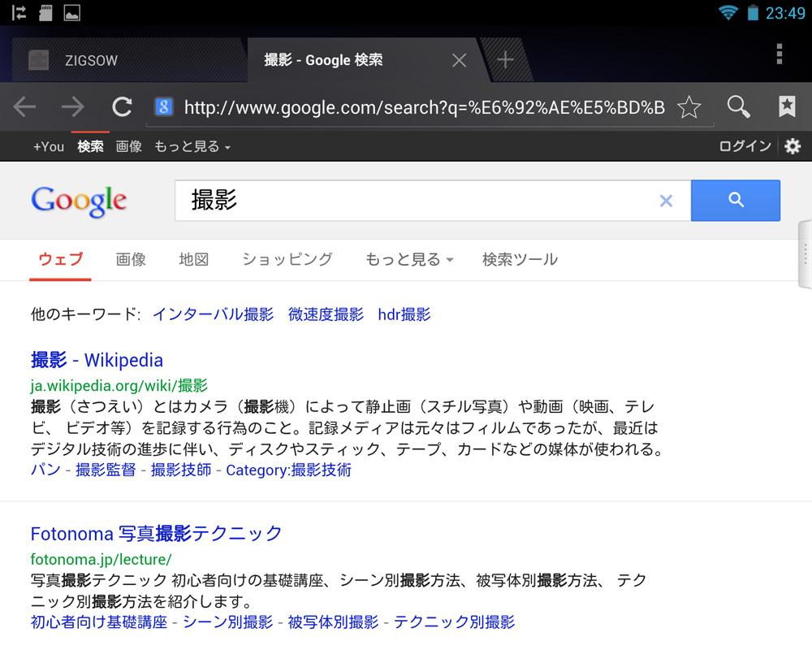Expand もっと見る under the search box
This screenshot has width=812, height=650.
[x=409, y=259]
